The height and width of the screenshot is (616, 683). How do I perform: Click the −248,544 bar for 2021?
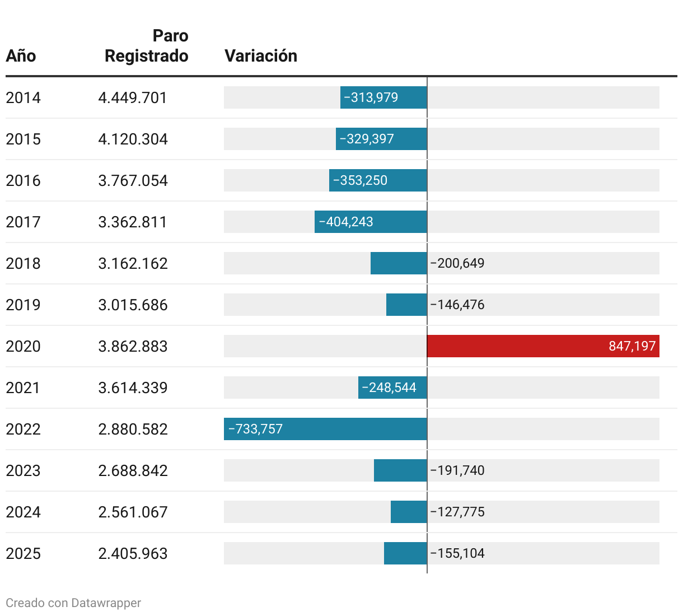392,388
